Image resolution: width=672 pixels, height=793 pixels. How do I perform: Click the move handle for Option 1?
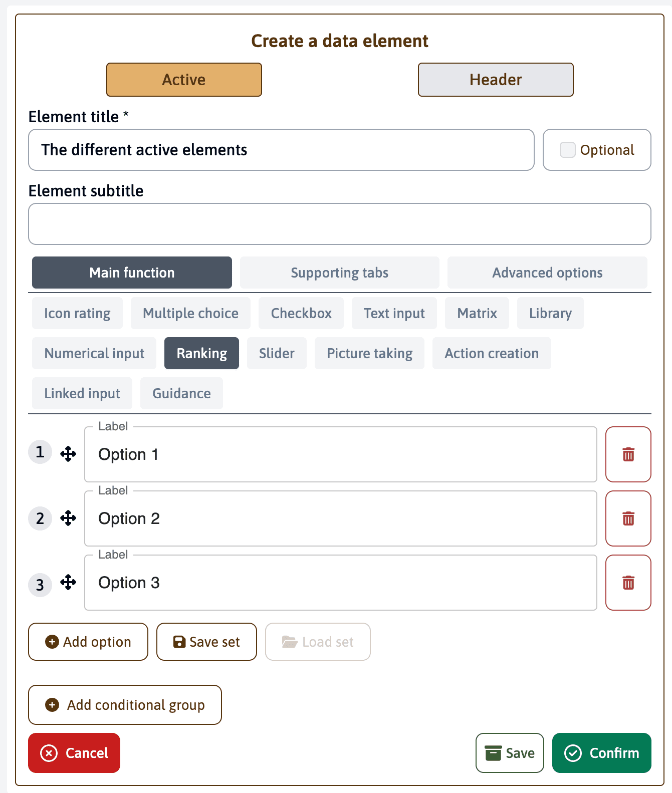(68, 454)
